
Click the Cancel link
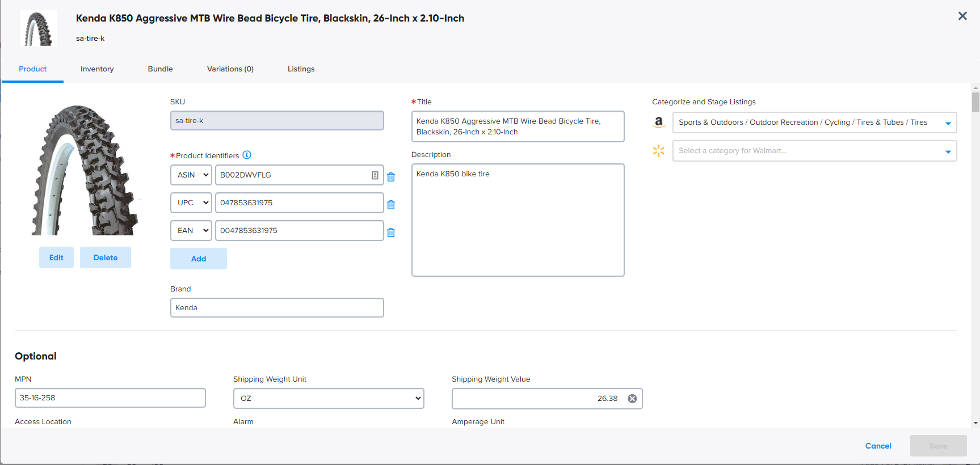point(878,446)
